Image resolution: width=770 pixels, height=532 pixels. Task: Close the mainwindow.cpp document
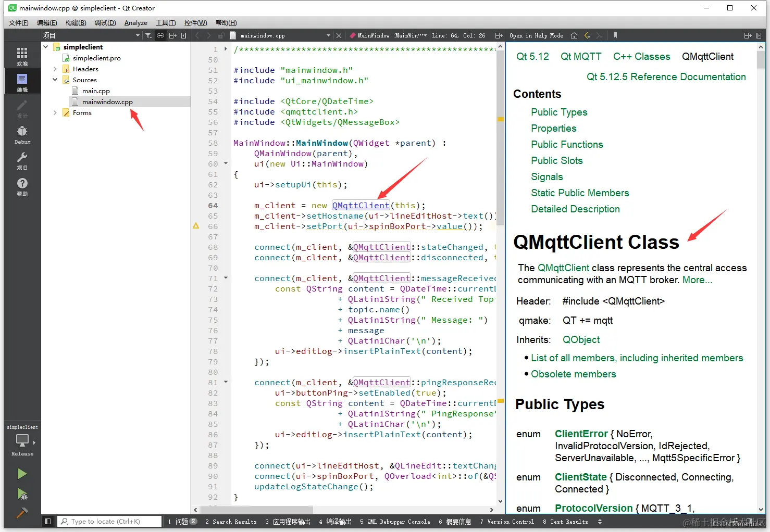click(x=339, y=35)
